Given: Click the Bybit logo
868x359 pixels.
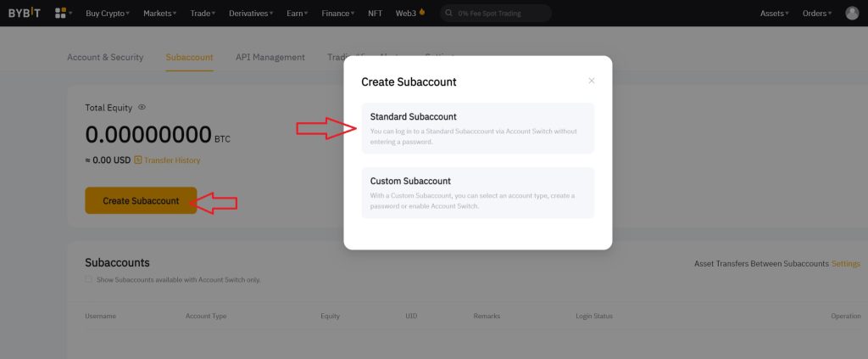Looking at the screenshot, I should point(24,13).
